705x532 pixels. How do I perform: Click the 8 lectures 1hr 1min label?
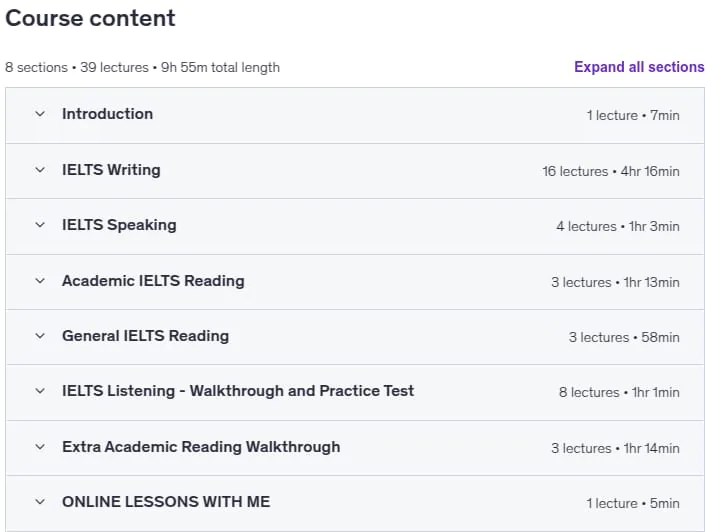point(619,393)
